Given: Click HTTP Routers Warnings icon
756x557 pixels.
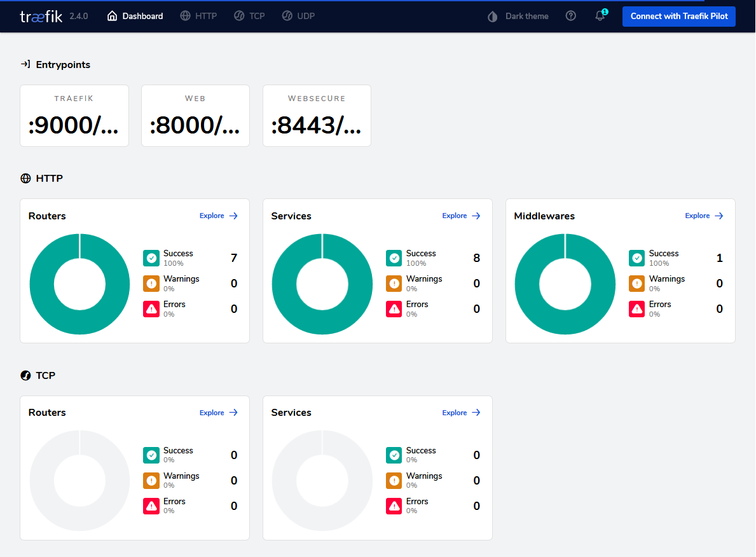Looking at the screenshot, I should tap(151, 284).
